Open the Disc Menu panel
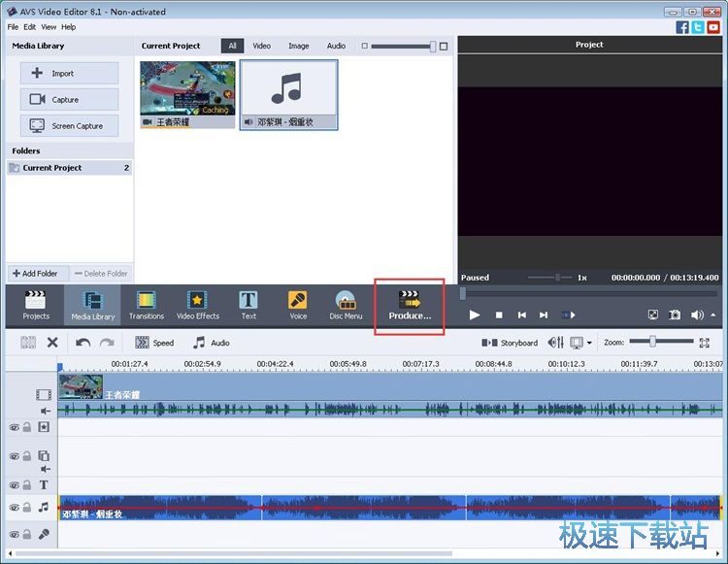The image size is (728, 564). click(346, 305)
